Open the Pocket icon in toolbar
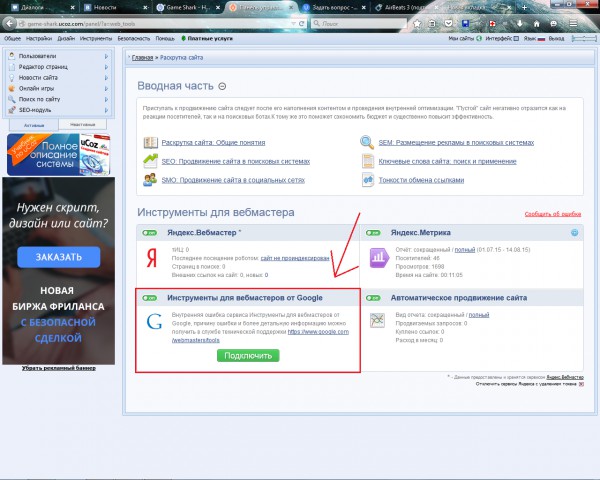Image resolution: width=600 pixels, height=480 pixels. 448,24
